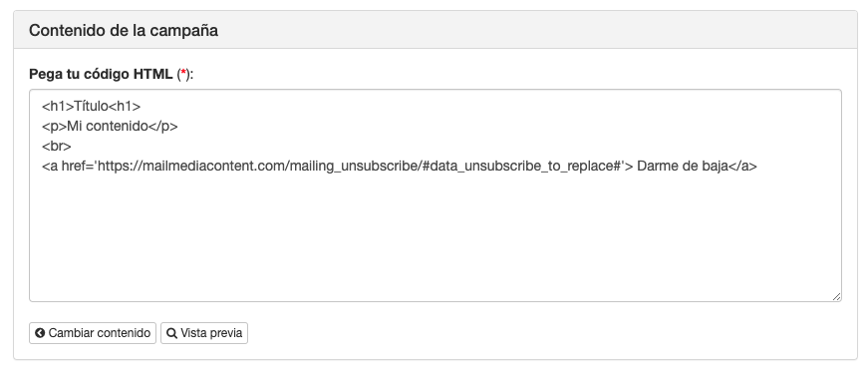Click on the Darme de baja text
868x373 pixels.
pos(682,167)
